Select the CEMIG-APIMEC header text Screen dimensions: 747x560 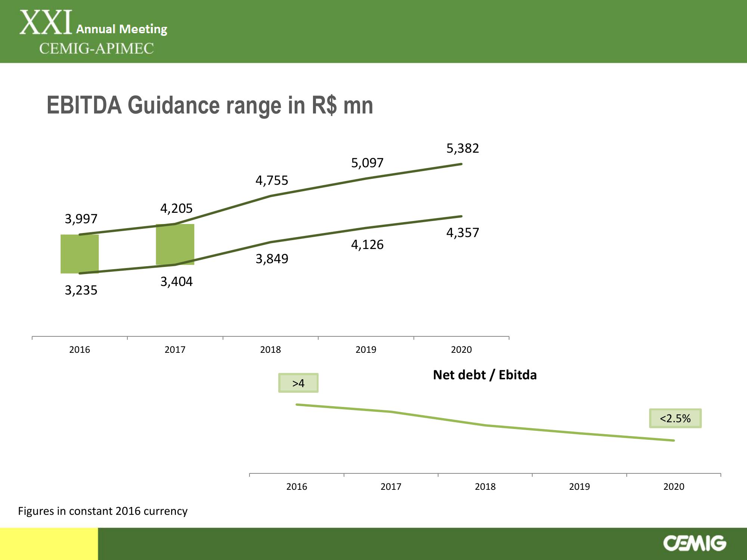pos(96,49)
